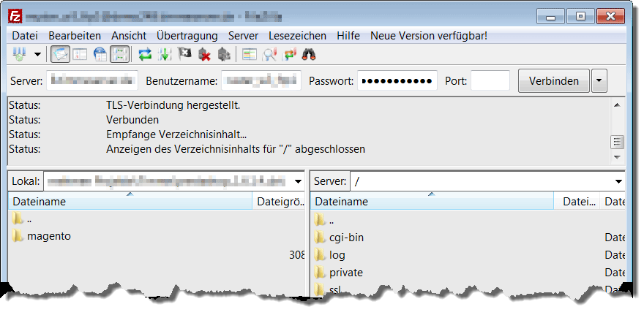644x315 pixels.
Task: Open the quickconnect history dropdown beside Verbinden
Action: 599,81
